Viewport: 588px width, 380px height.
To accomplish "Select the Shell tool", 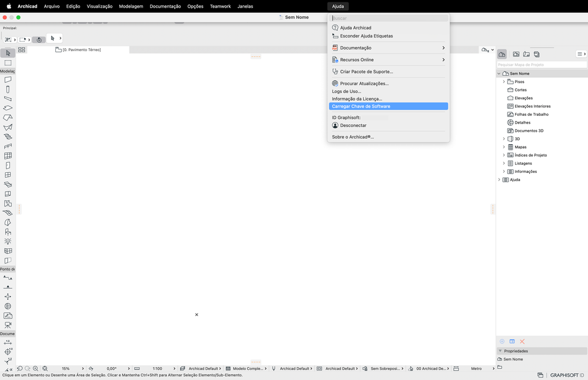I will pyautogui.click(x=8, y=128).
